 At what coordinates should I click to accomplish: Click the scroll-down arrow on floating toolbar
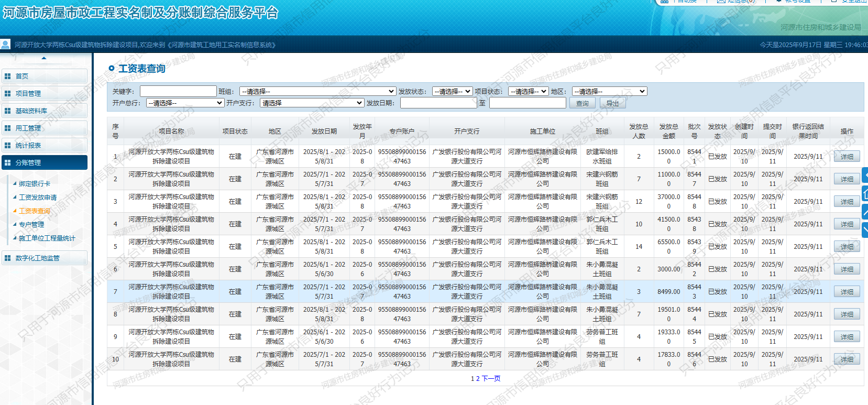(x=865, y=229)
